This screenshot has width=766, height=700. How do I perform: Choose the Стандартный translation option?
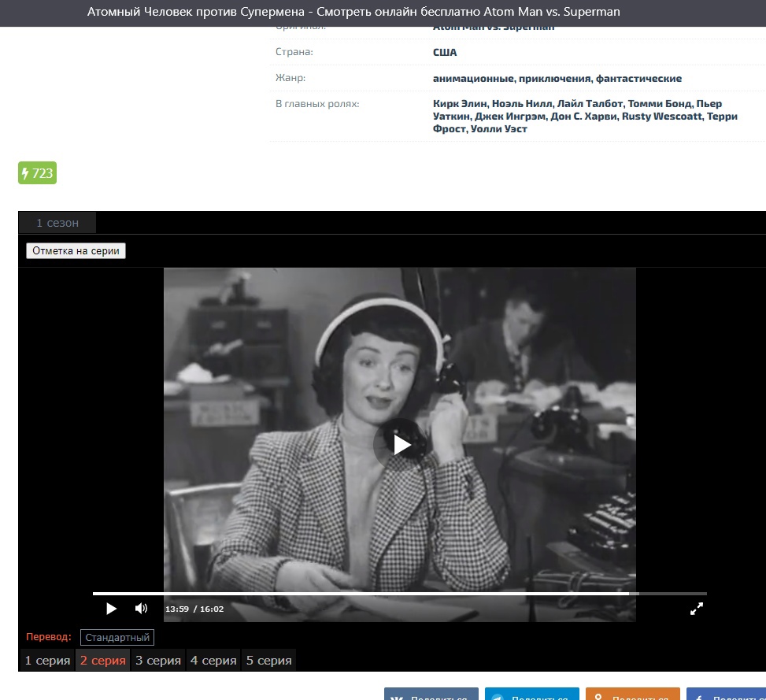(x=117, y=638)
